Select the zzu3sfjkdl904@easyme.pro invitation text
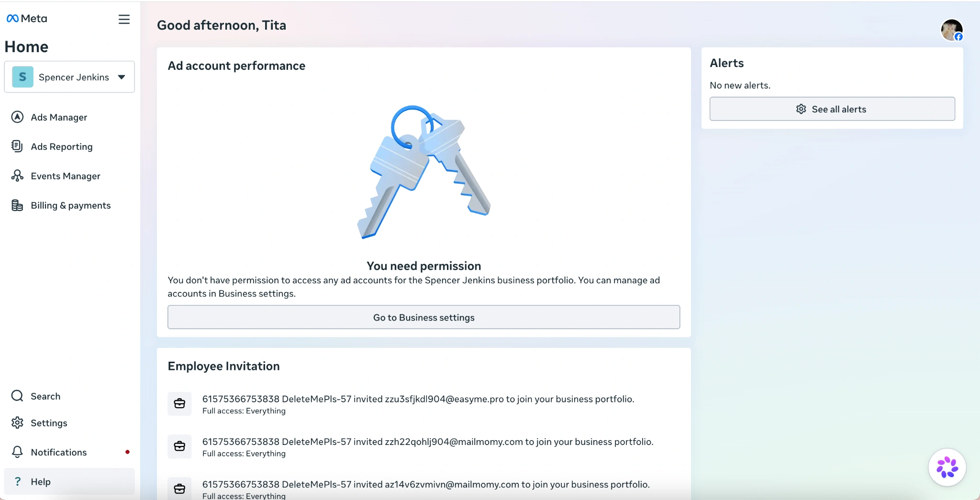The height and width of the screenshot is (500, 980). [x=418, y=399]
